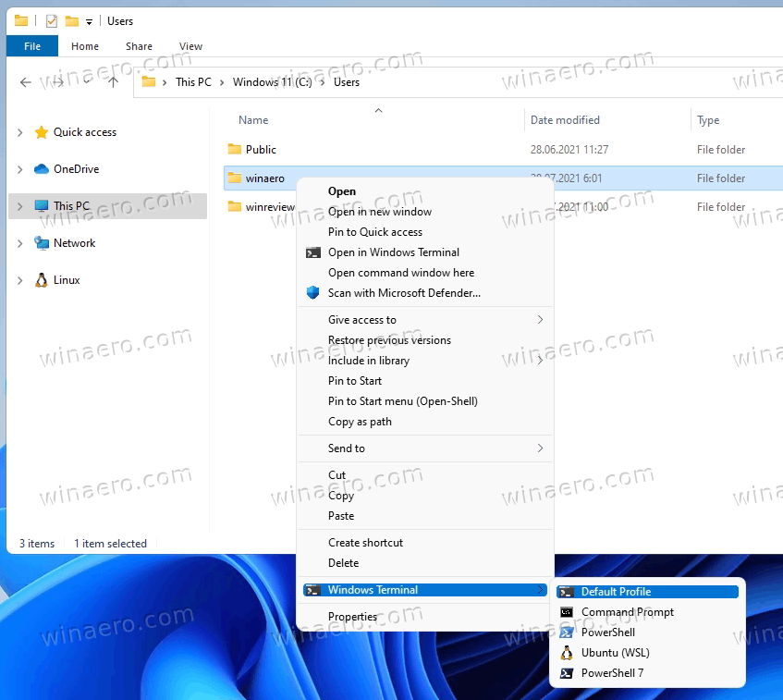Click the Up one level arrow

(114, 82)
